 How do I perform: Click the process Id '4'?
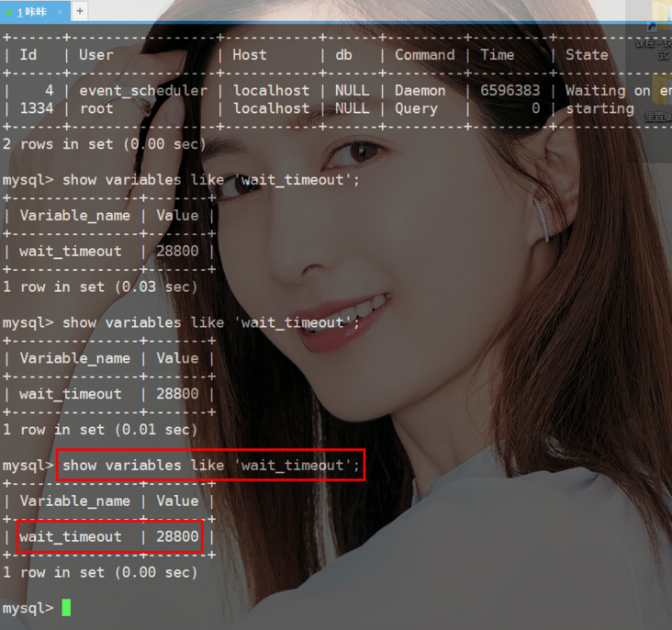tap(50, 91)
